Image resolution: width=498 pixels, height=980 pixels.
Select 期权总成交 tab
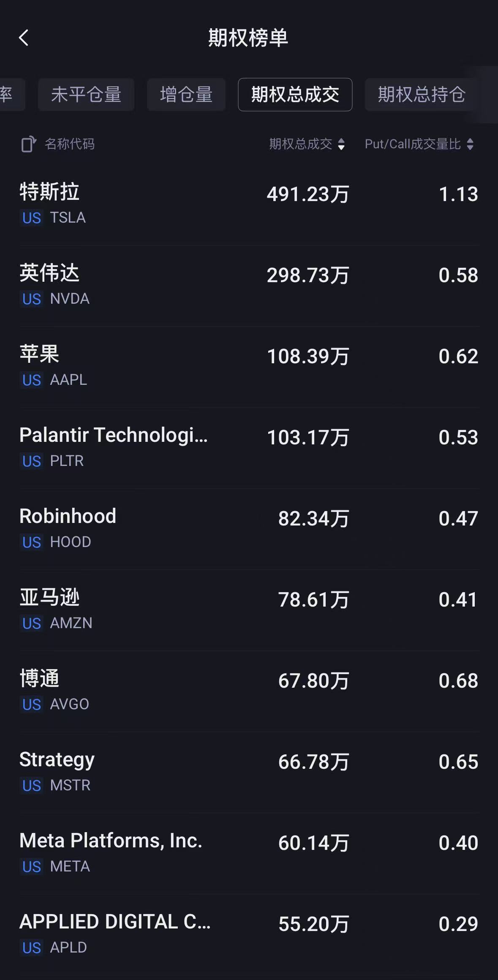[295, 94]
